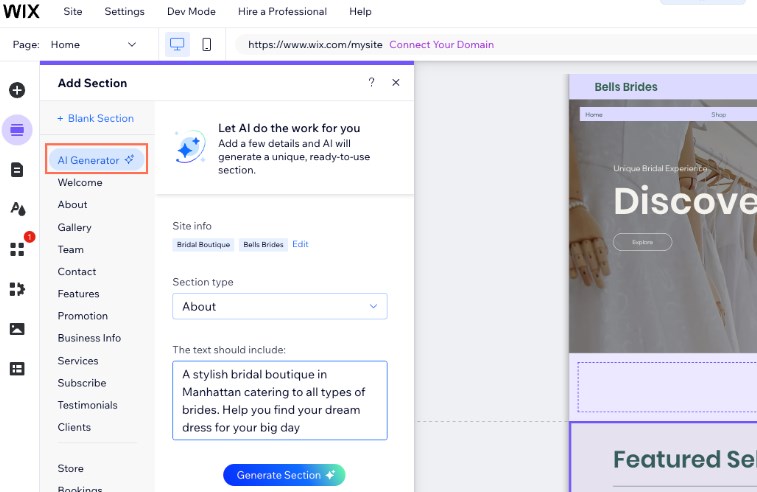Close the Add Section panel
This screenshot has height=492, width=757.
[396, 83]
